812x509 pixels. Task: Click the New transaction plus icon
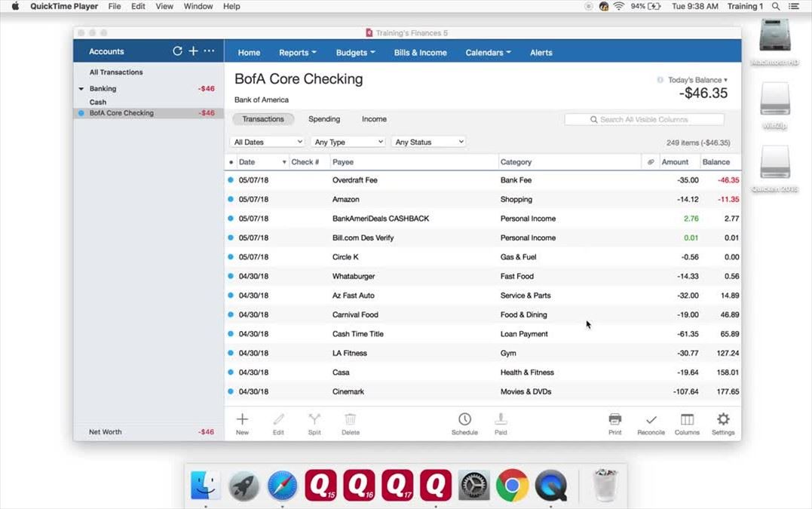coord(242,420)
